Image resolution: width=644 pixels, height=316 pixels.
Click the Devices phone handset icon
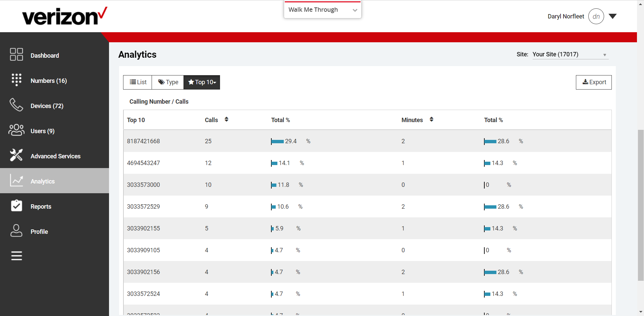pyautogui.click(x=16, y=105)
